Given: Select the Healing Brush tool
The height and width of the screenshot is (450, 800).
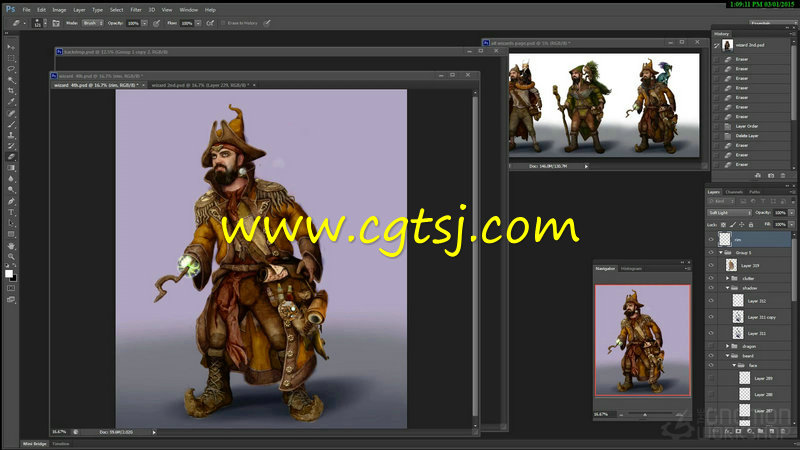Looking at the screenshot, I should (11, 113).
